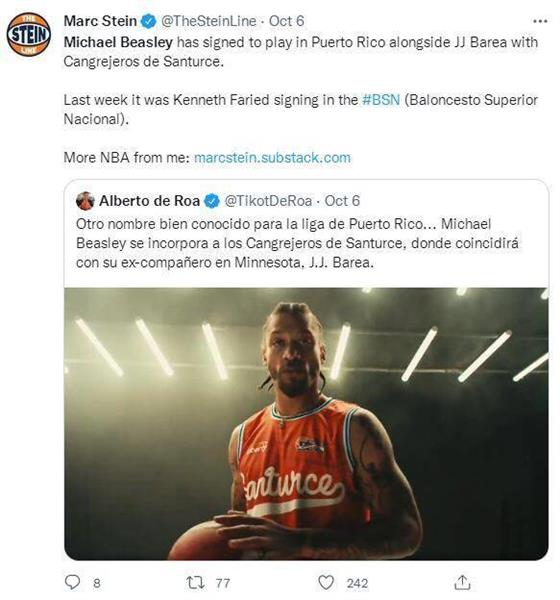Retweet using the retweet arrows icon
The width and height of the screenshot is (560, 600).
(194, 582)
